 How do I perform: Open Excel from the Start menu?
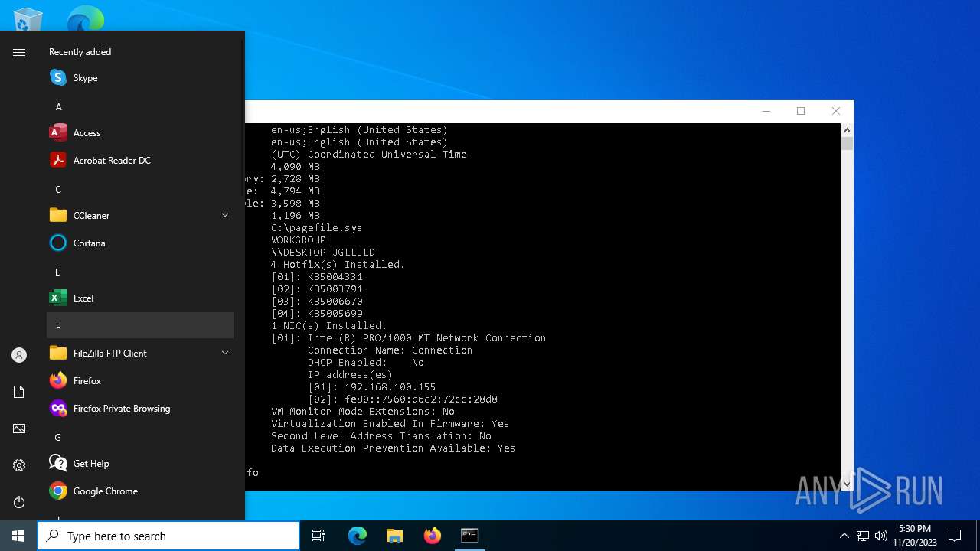click(x=140, y=298)
